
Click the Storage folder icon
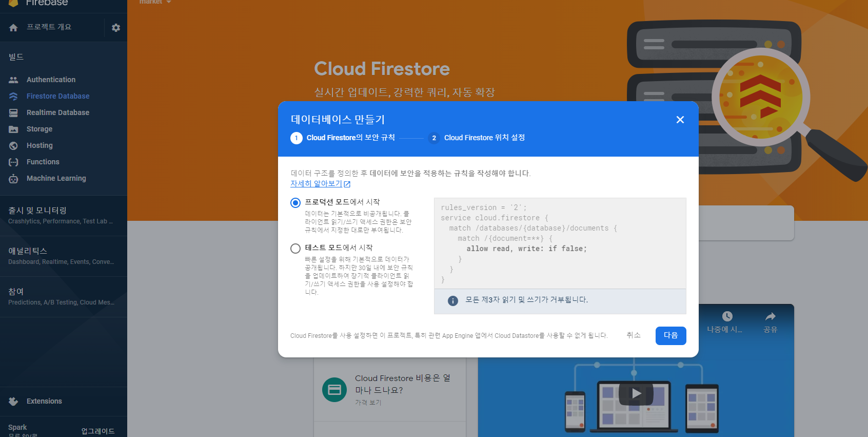13,129
